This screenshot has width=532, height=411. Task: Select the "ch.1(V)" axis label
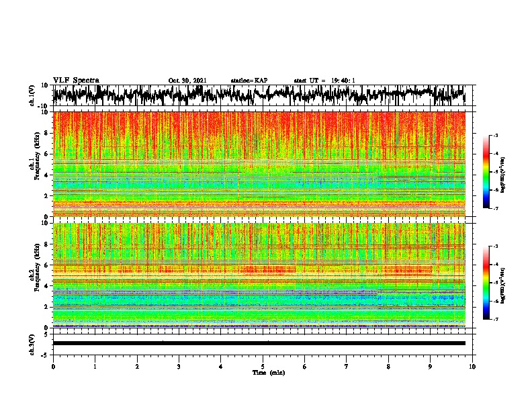tap(32, 95)
